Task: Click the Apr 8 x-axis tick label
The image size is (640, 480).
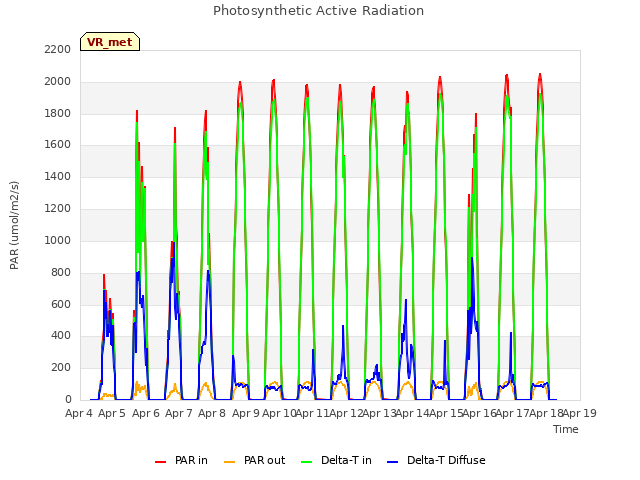Action: tap(212, 413)
